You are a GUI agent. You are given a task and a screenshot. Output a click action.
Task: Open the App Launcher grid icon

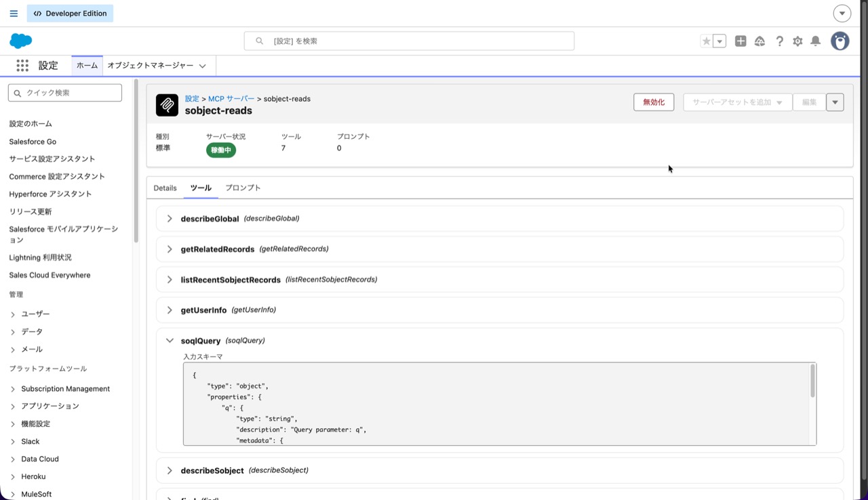coord(22,66)
